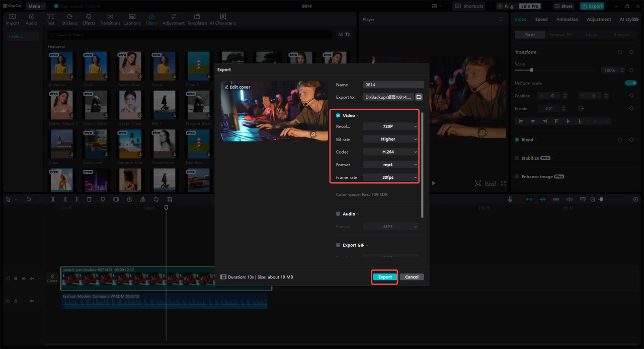Screen dimensions: 644x349
Task: Click the Delete trash icon in timeline
Action: (x=89, y=199)
